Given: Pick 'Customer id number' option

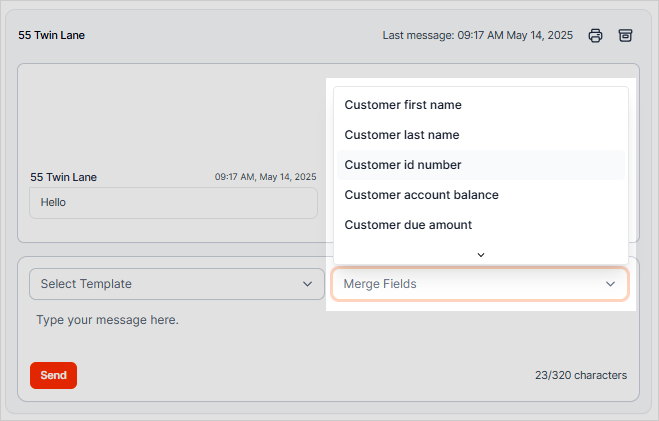Looking at the screenshot, I should (403, 165).
